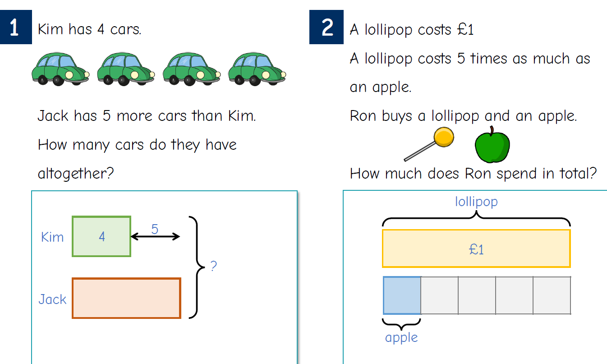Click the blue apple segment of the bar
Viewport: 607px width, 364px height.
402,295
